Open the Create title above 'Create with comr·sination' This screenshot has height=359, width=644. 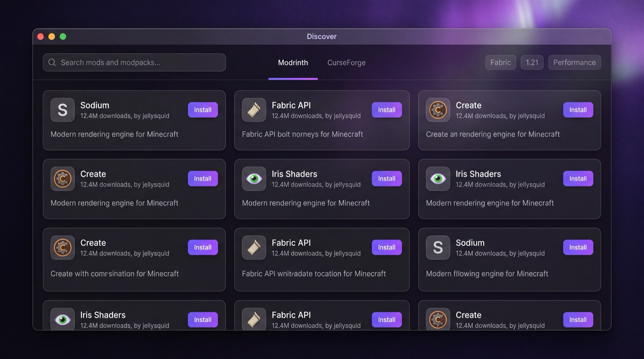pos(93,243)
